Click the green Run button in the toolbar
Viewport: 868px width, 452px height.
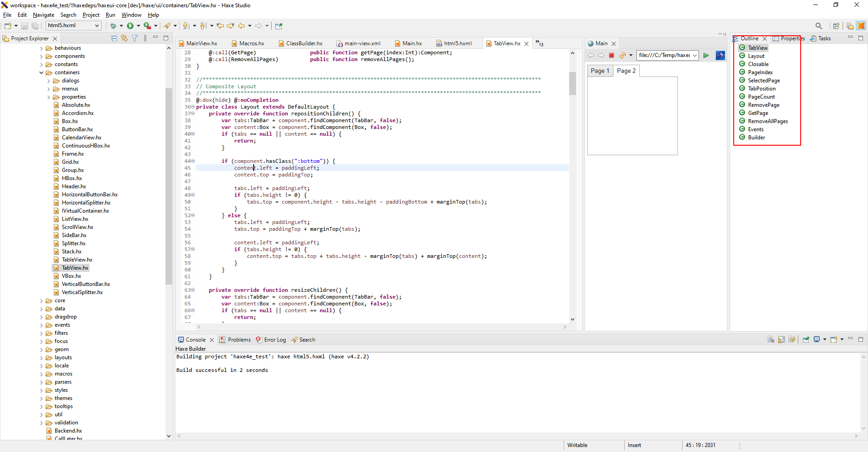point(131,26)
